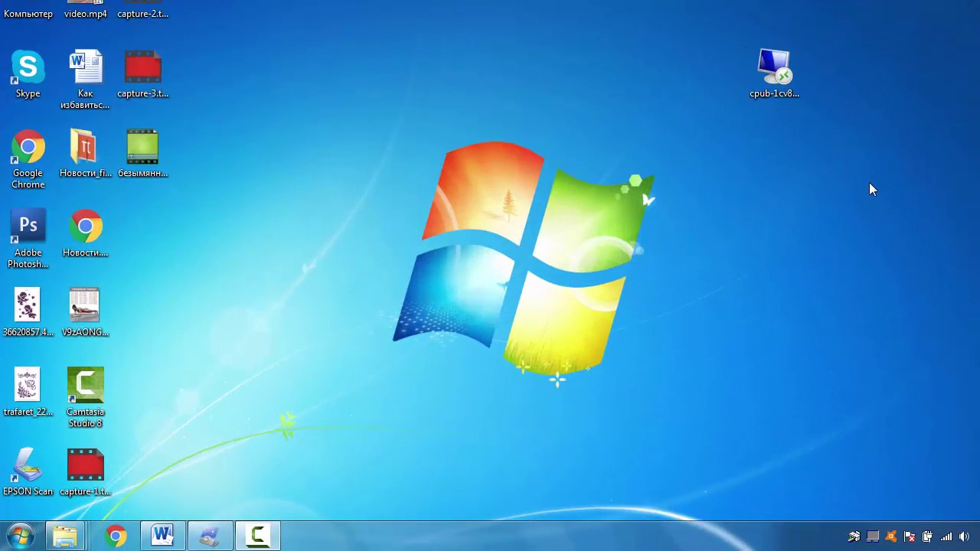This screenshot has width=980, height=551.
Task: Select the EPSON Scan desktop shortcut
Action: tap(28, 472)
